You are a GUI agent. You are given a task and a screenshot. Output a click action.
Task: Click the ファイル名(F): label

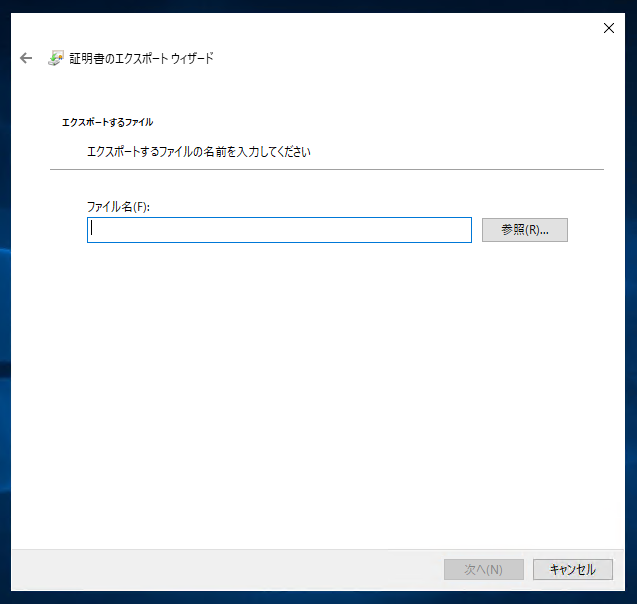pos(118,207)
